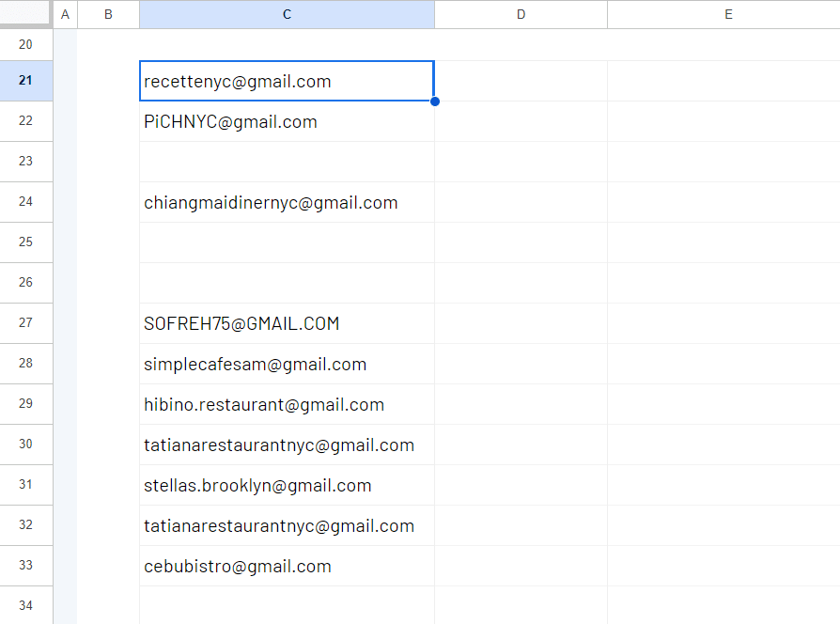Select tatianarestaurantnyc@gmail.com cell in row 32

point(286,526)
